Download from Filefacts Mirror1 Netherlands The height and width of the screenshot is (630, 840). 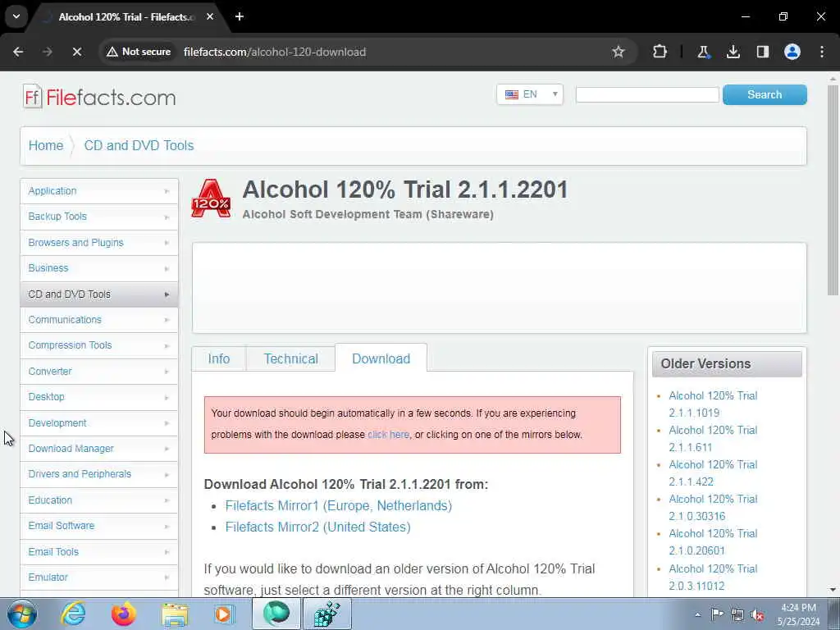click(339, 505)
